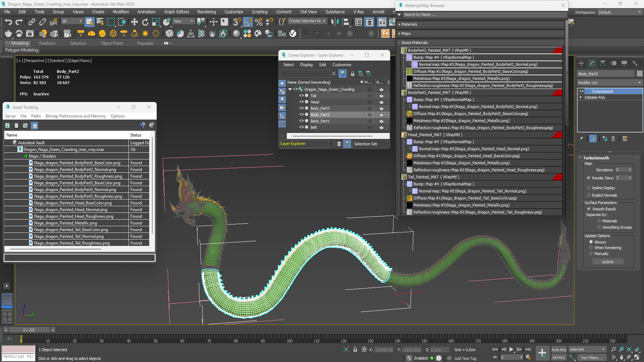
Task: Toggle the Smooth Result checkbox
Action: tap(589, 209)
